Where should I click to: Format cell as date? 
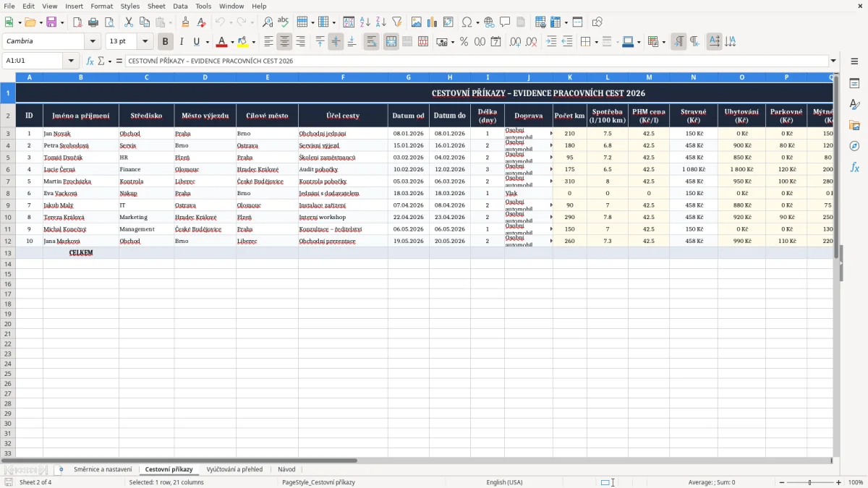[495, 42]
